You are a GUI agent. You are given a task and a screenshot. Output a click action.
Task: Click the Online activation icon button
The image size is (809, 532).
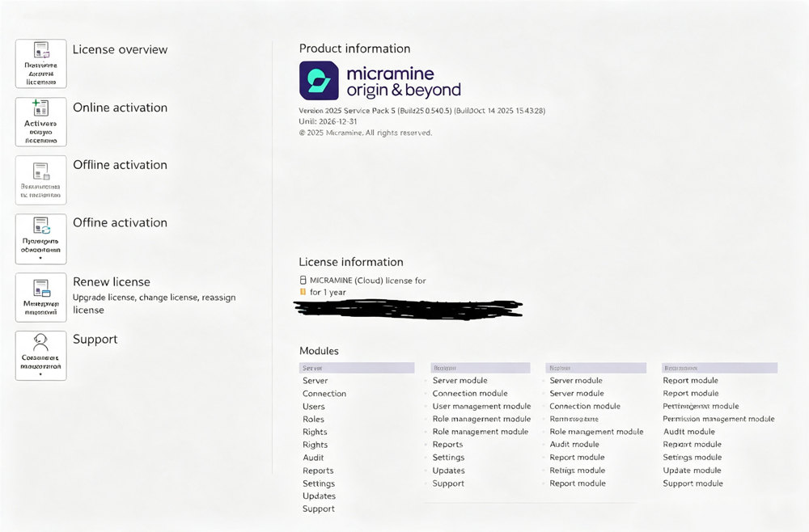point(40,122)
